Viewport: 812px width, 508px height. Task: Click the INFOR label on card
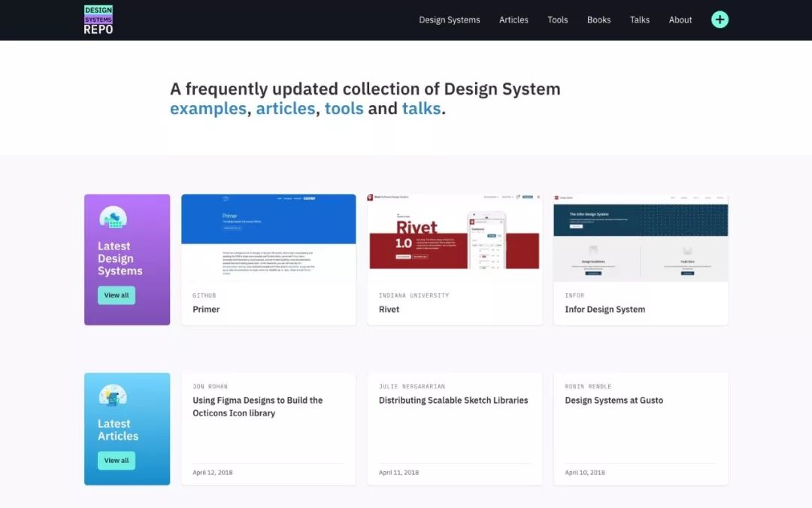pos(574,295)
